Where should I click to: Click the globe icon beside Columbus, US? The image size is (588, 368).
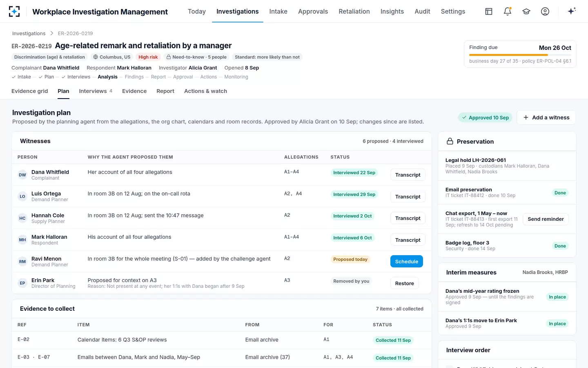[96, 57]
